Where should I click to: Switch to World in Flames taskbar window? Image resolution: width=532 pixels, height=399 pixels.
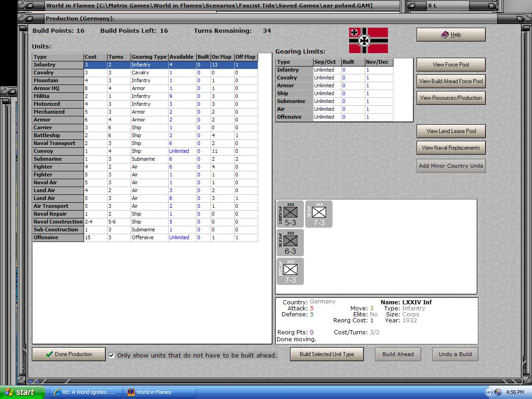coord(159,392)
